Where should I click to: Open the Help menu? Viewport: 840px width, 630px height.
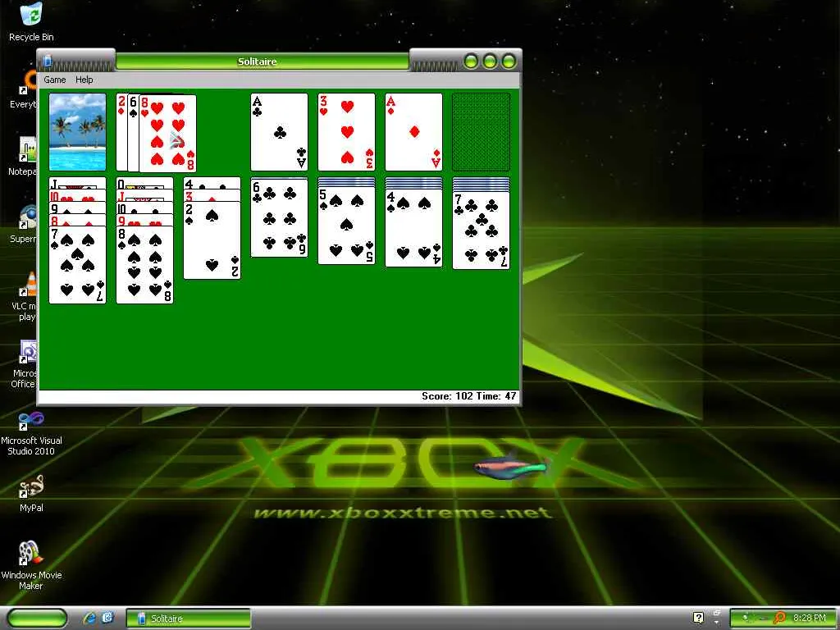click(84, 80)
